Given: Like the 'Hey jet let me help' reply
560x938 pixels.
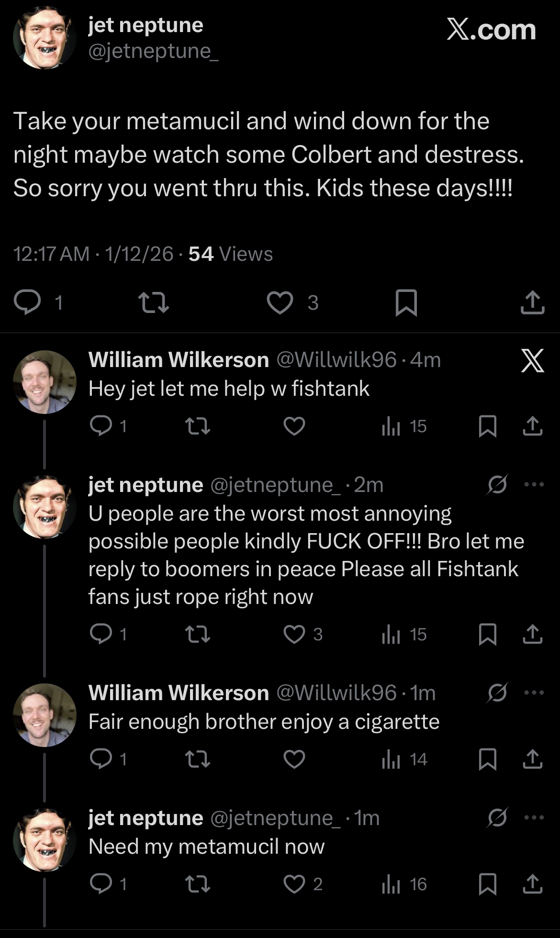Looking at the screenshot, I should [294, 426].
